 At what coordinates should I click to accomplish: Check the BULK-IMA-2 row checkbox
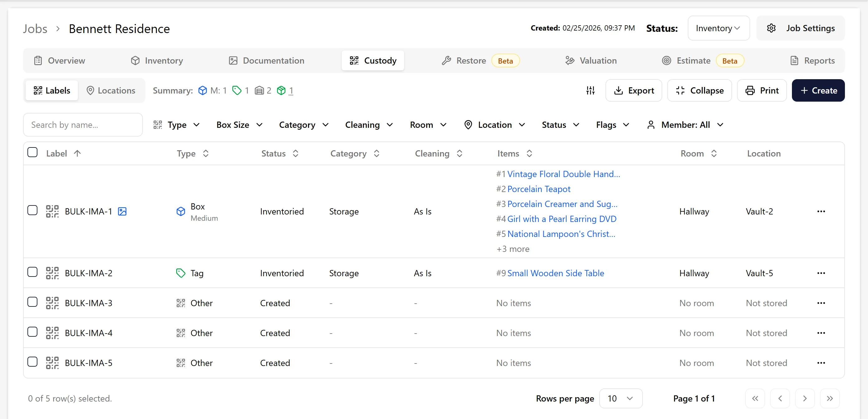point(32,272)
